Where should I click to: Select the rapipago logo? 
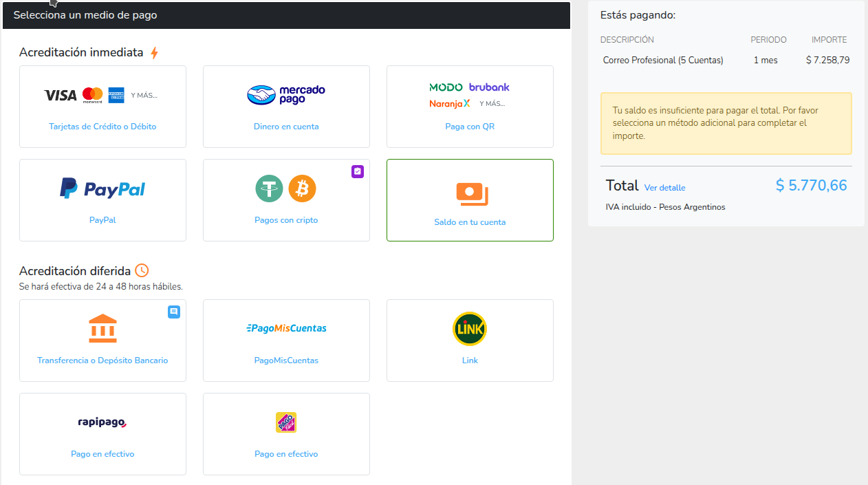click(x=102, y=422)
